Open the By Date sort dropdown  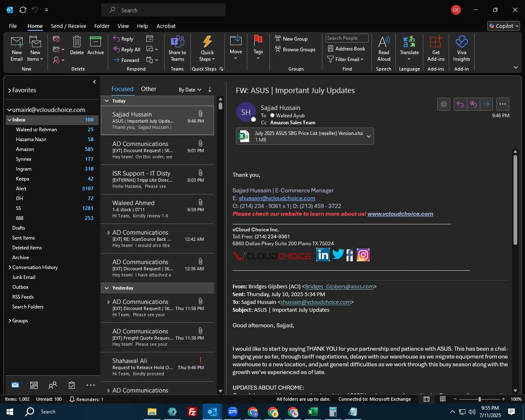click(190, 89)
